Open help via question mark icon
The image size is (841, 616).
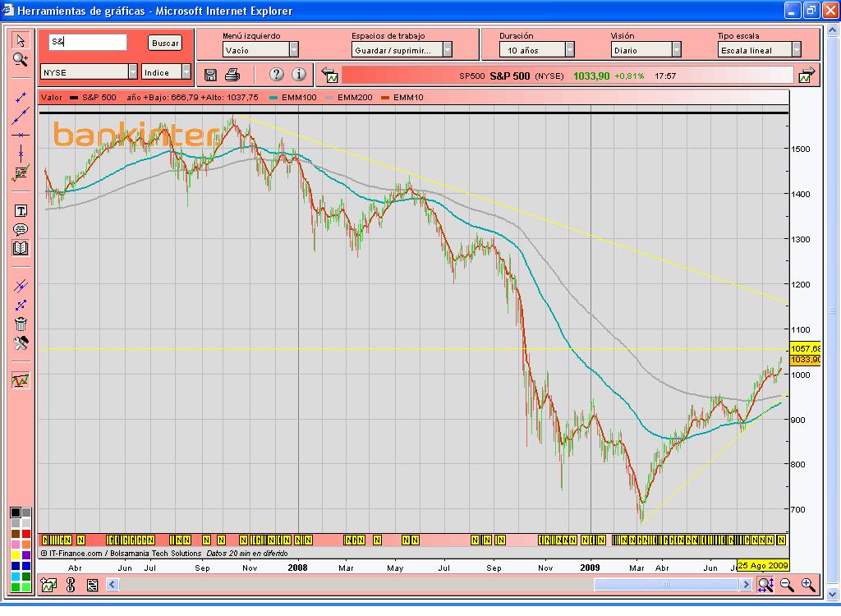pos(277,75)
